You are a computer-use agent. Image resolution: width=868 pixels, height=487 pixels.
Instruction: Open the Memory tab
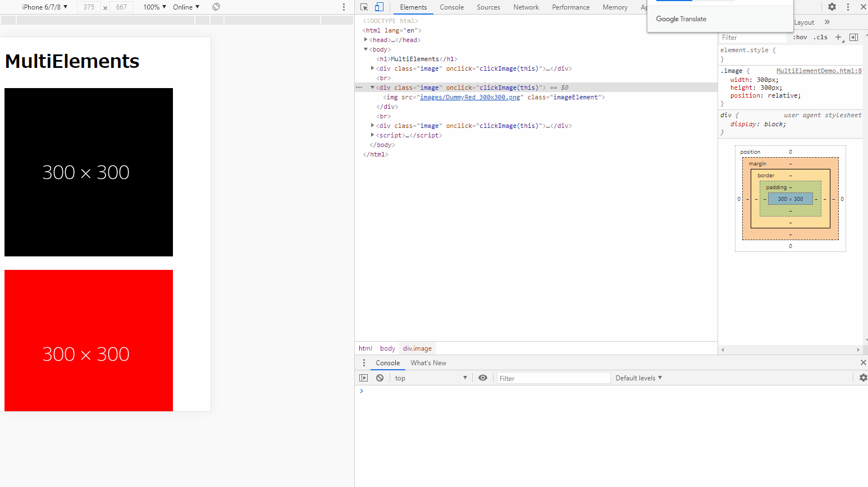click(615, 7)
